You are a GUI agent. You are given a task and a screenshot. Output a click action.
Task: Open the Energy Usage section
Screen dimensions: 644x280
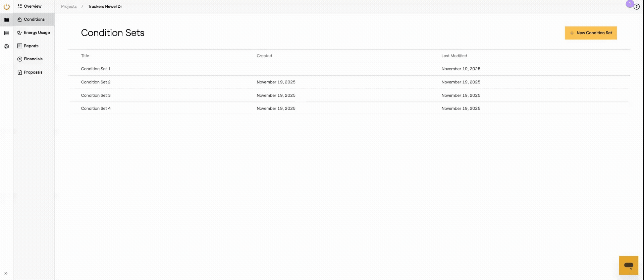[x=37, y=33]
